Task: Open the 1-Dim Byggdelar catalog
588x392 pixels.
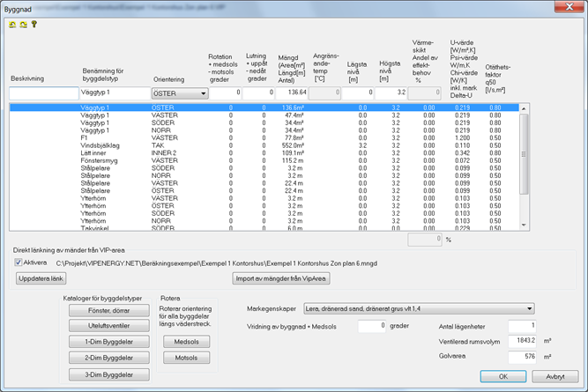Action: point(109,342)
